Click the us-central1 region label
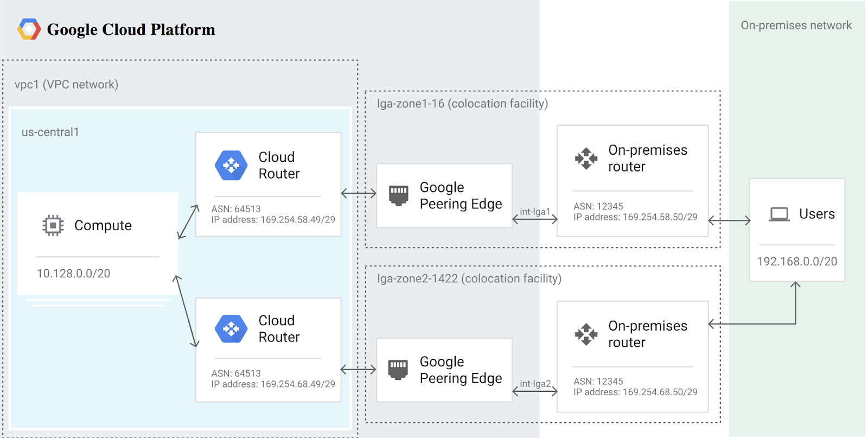 (x=50, y=132)
